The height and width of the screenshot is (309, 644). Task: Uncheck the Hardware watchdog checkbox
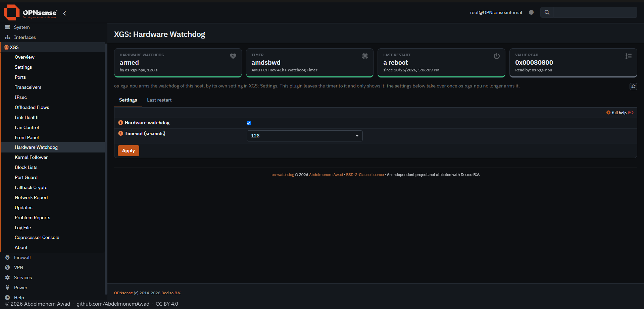249,123
